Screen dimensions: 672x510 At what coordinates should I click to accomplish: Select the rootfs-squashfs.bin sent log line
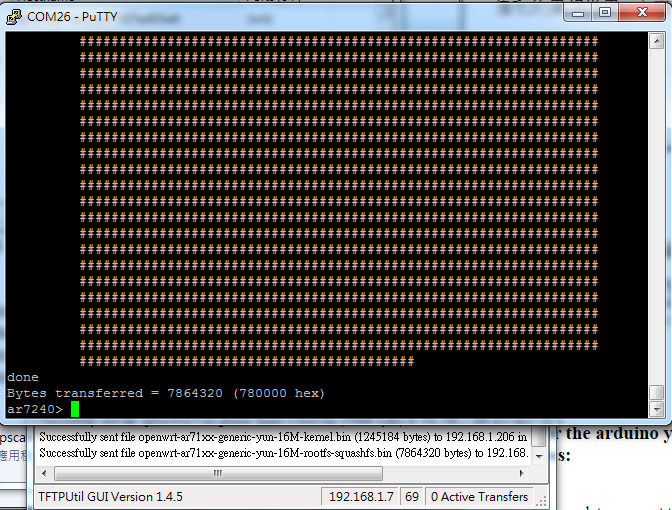coord(284,453)
